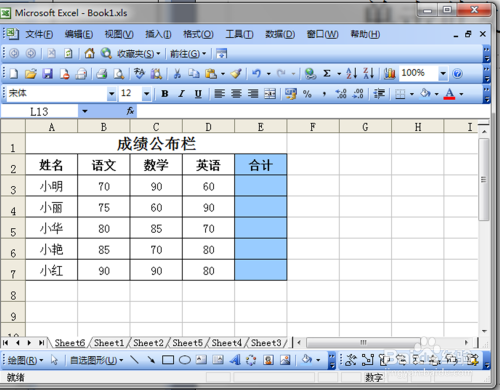Search the web from toolbar

click(106, 53)
